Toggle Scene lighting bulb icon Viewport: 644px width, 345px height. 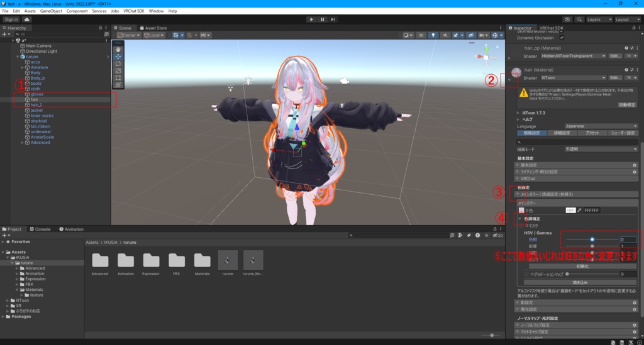(x=433, y=35)
